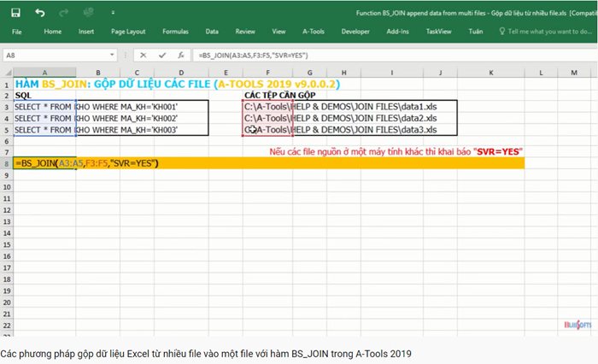
Task: Open the Data ribbon tab
Action: (x=212, y=32)
